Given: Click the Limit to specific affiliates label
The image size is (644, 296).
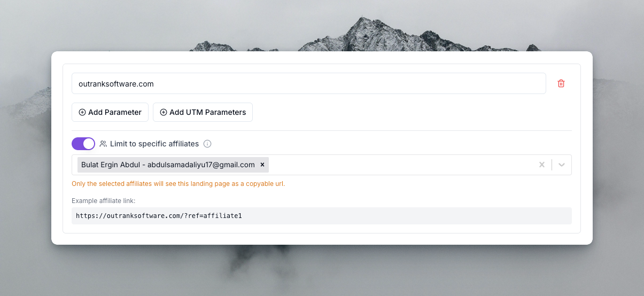Looking at the screenshot, I should 154,144.
